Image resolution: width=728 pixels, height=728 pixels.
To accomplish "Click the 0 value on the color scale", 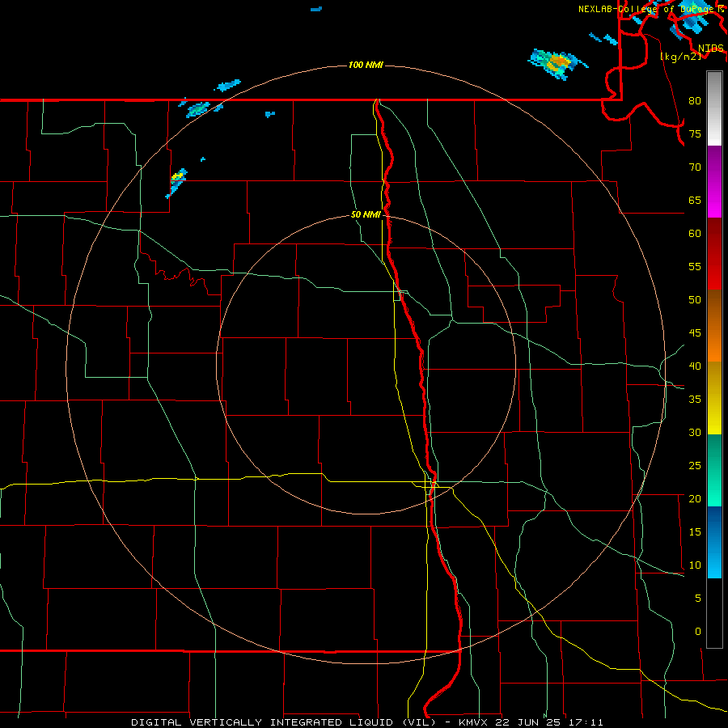I will tap(698, 632).
